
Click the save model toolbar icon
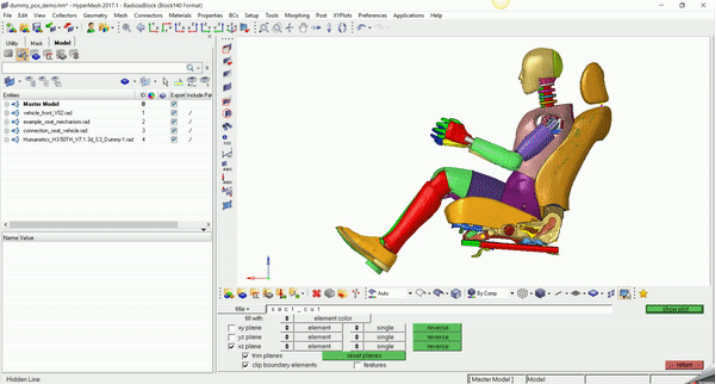point(37,28)
